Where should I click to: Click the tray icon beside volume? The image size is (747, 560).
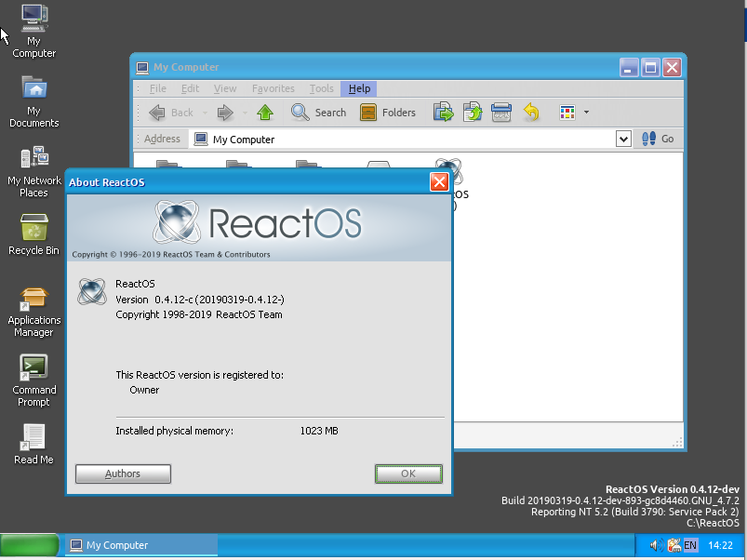click(x=674, y=545)
